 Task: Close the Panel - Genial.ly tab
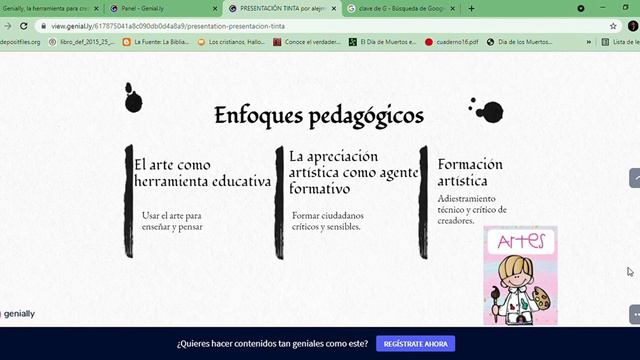tap(215, 8)
